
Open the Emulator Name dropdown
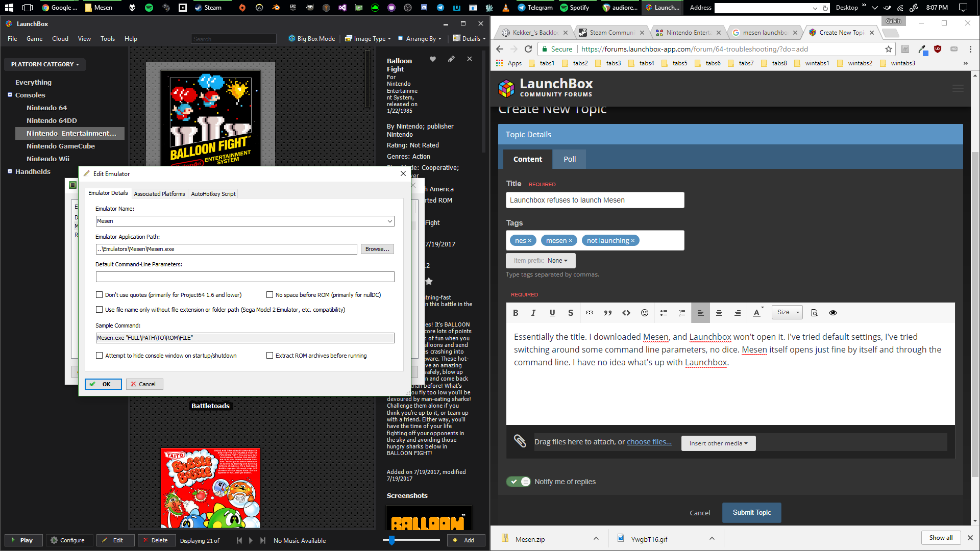(390, 221)
